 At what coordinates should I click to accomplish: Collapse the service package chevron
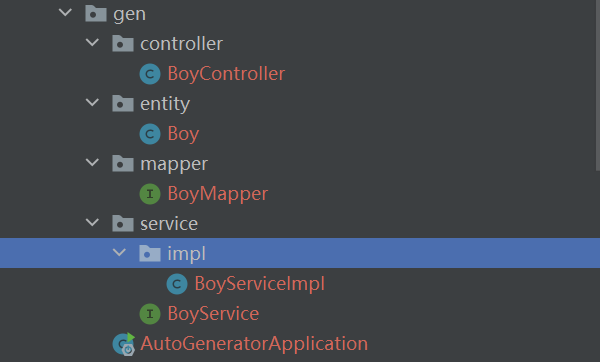pos(92,222)
